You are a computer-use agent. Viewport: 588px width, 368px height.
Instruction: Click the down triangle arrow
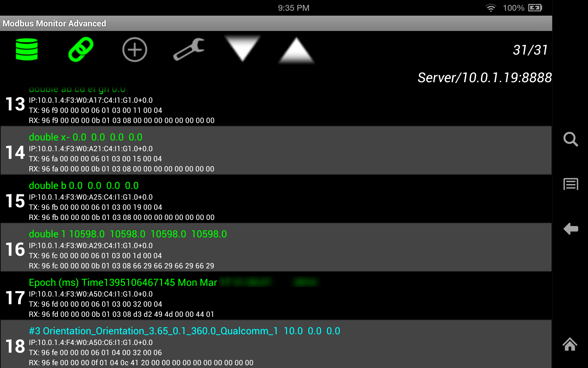[243, 48]
